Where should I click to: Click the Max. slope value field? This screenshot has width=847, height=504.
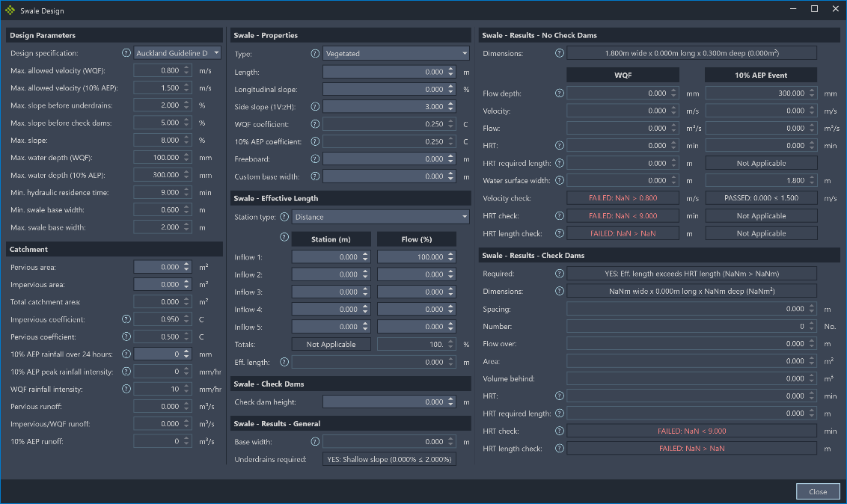click(162, 140)
